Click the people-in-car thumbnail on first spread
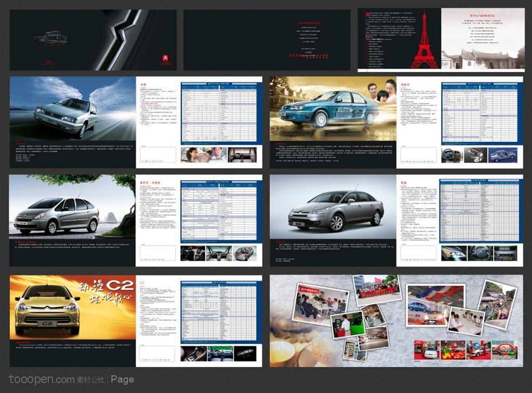Image resolution: width=532 pixels, height=393 pixels. pyautogui.click(x=204, y=155)
